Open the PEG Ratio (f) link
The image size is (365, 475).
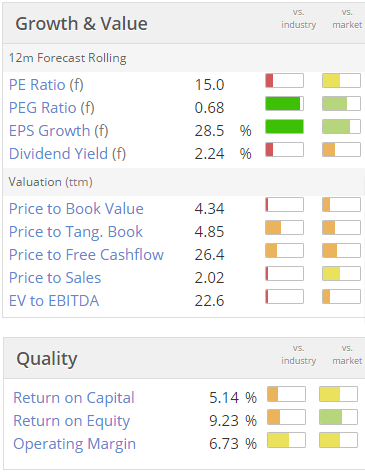[52, 108]
